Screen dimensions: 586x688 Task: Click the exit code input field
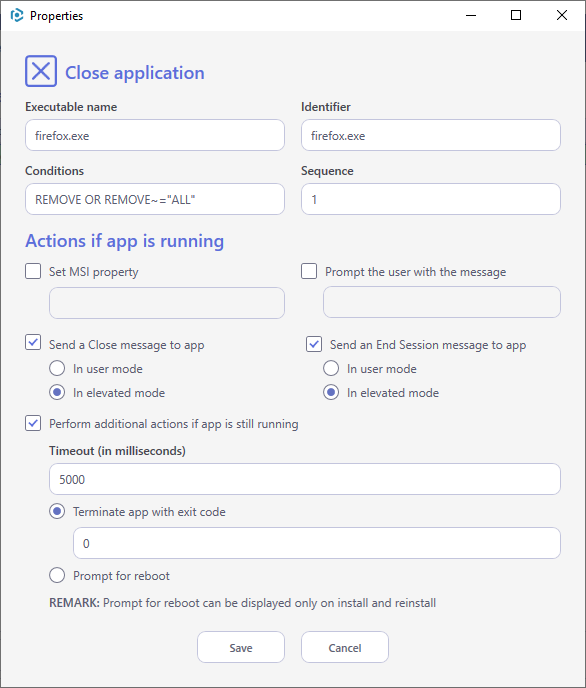tap(317, 543)
